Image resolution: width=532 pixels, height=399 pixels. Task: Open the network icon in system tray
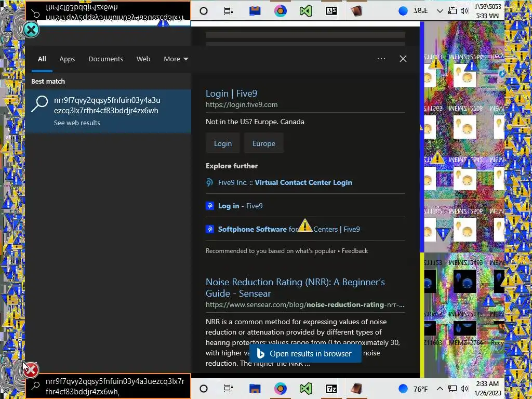[453, 389]
